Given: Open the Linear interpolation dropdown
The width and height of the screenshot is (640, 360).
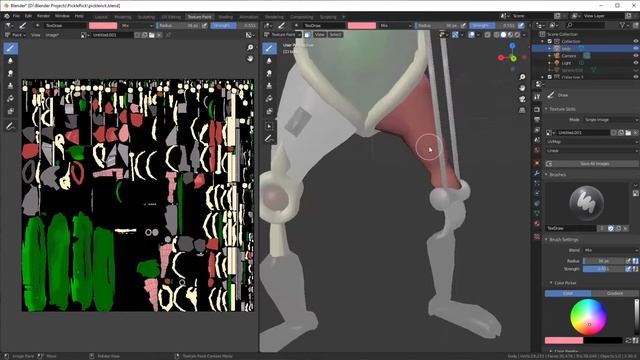Looking at the screenshot, I should [592, 151].
